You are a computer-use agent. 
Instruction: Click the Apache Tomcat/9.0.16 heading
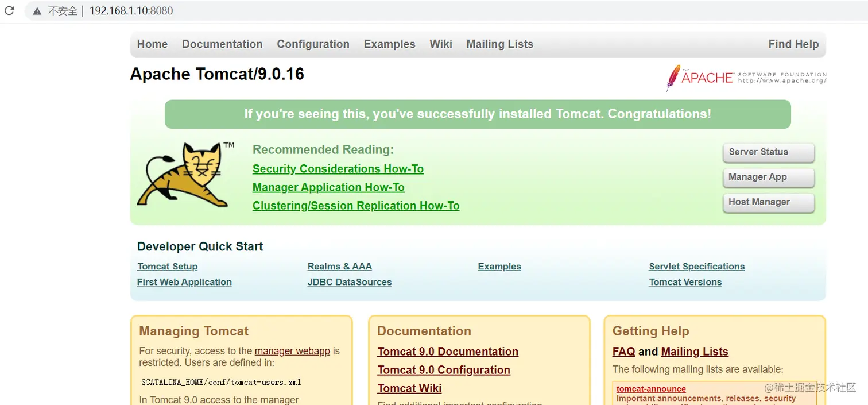pyautogui.click(x=217, y=74)
